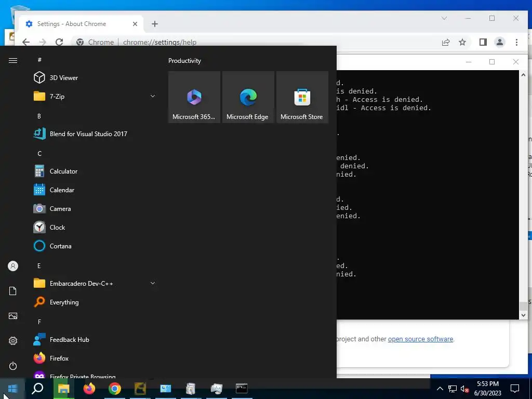The image size is (532, 399).
Task: Bookmark this page with the star
Action: pyautogui.click(x=462, y=42)
